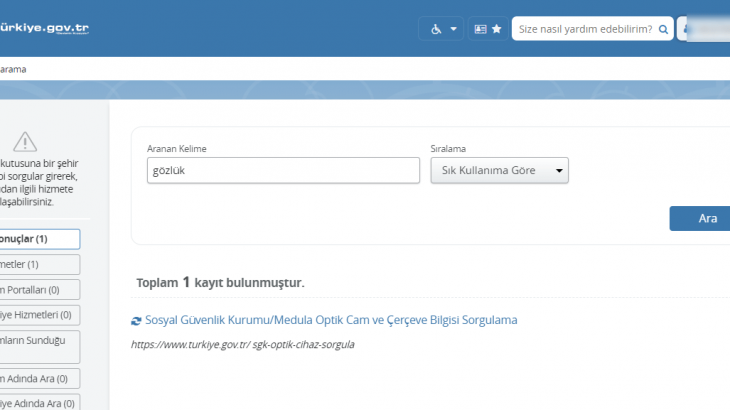Image resolution: width=730 pixels, height=410 pixels.
Task: Click the refresh icon beside the search result
Action: click(137, 321)
